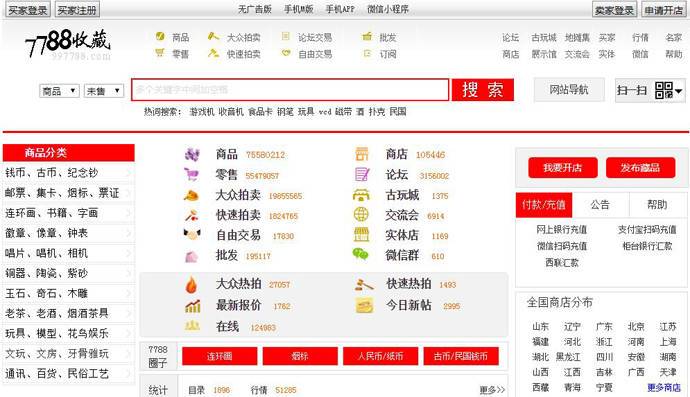Click the red 我要开店 button

point(563,168)
